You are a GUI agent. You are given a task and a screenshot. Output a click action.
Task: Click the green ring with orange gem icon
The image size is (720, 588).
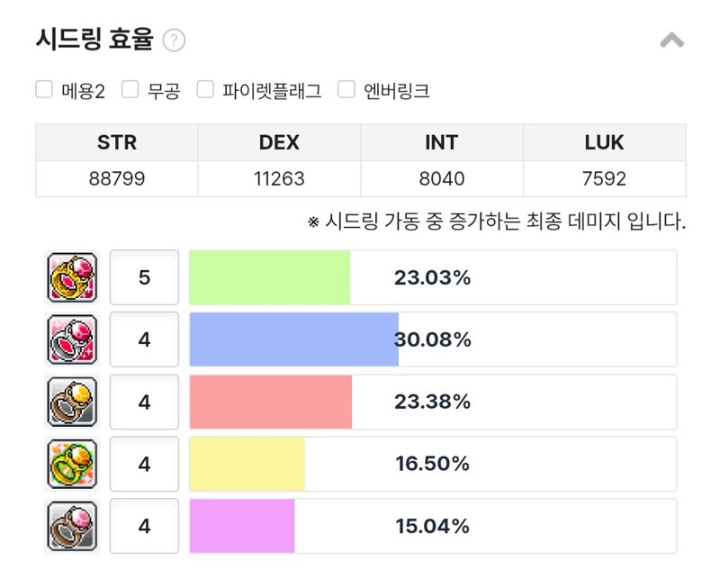(72, 464)
